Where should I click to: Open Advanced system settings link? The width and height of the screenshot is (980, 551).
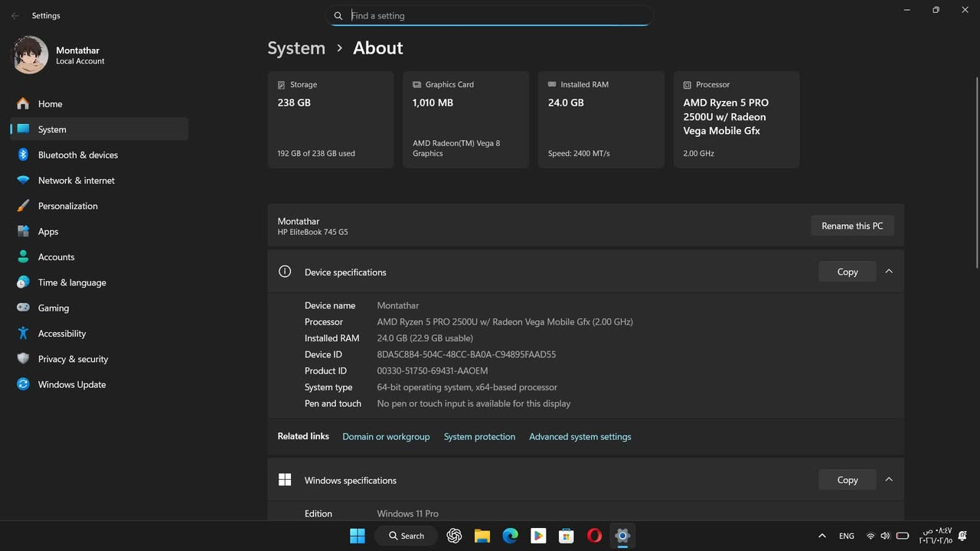pyautogui.click(x=580, y=436)
